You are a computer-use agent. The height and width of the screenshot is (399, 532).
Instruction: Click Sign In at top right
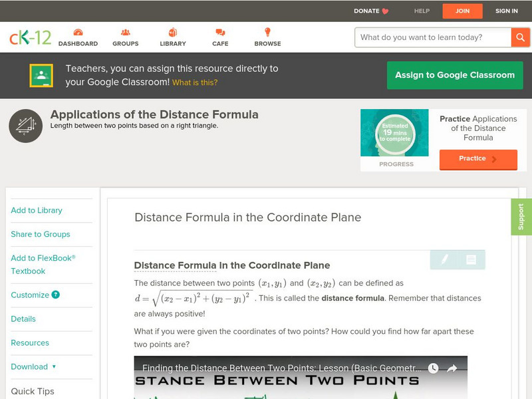pos(506,11)
